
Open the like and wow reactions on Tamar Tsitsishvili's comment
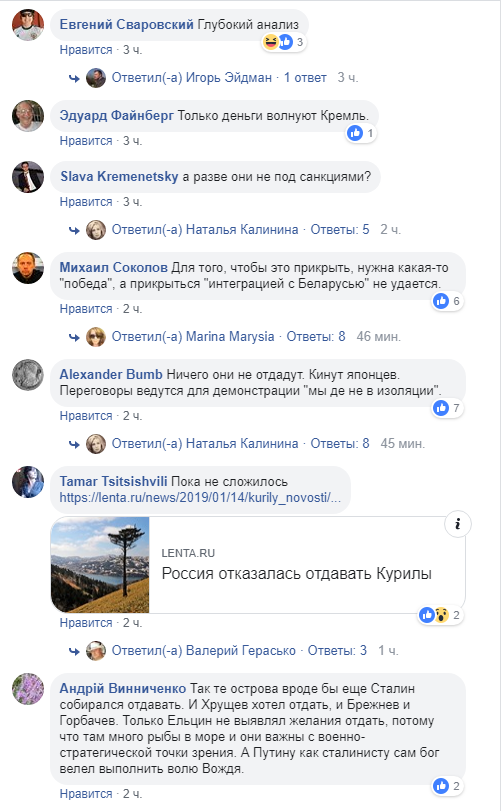[441, 615]
